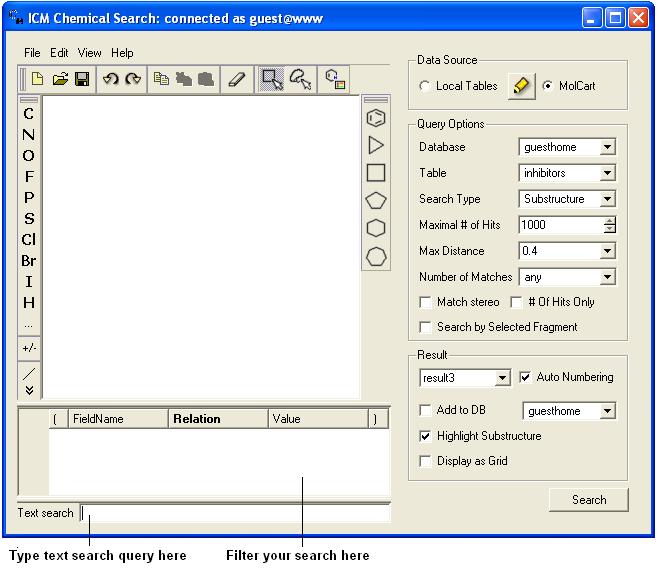Pick the Carbon atom C

tap(28, 114)
